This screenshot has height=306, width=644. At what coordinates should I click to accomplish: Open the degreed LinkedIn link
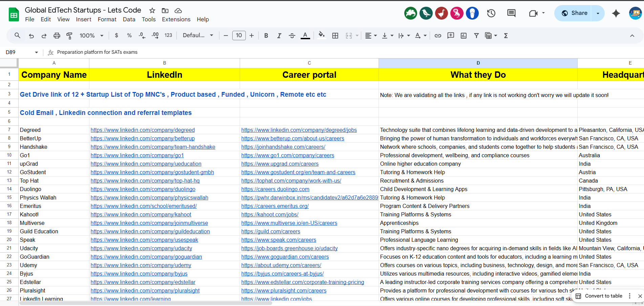[143, 130]
